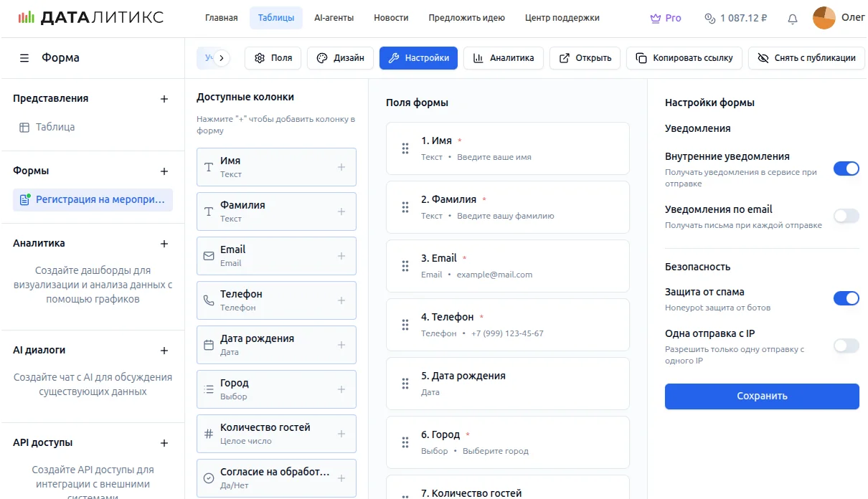The height and width of the screenshot is (499, 868).
Task: Click plus icon beside Представления
Action: (x=164, y=99)
